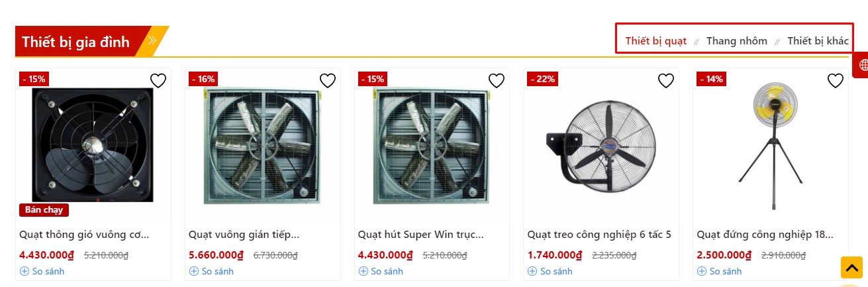Open Quạt treo công nghiệp 6 tấc 5 link
Viewport: 868px width, 287px height.
599,235
